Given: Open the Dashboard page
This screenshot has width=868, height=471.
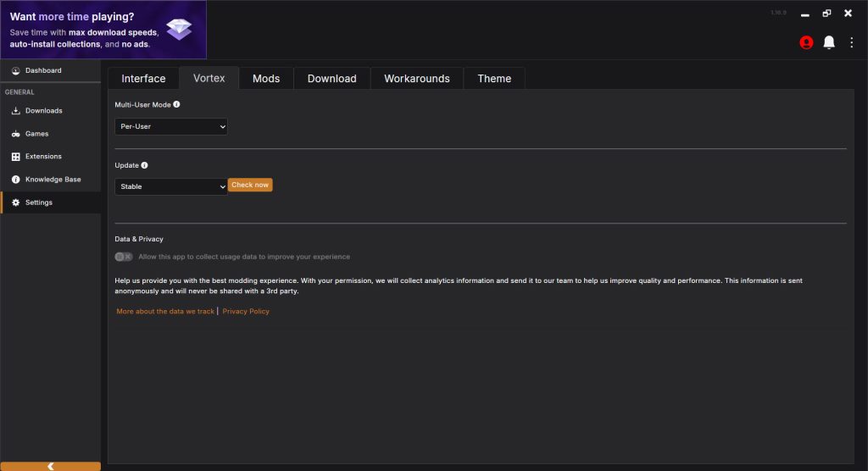Looking at the screenshot, I should (x=50, y=71).
